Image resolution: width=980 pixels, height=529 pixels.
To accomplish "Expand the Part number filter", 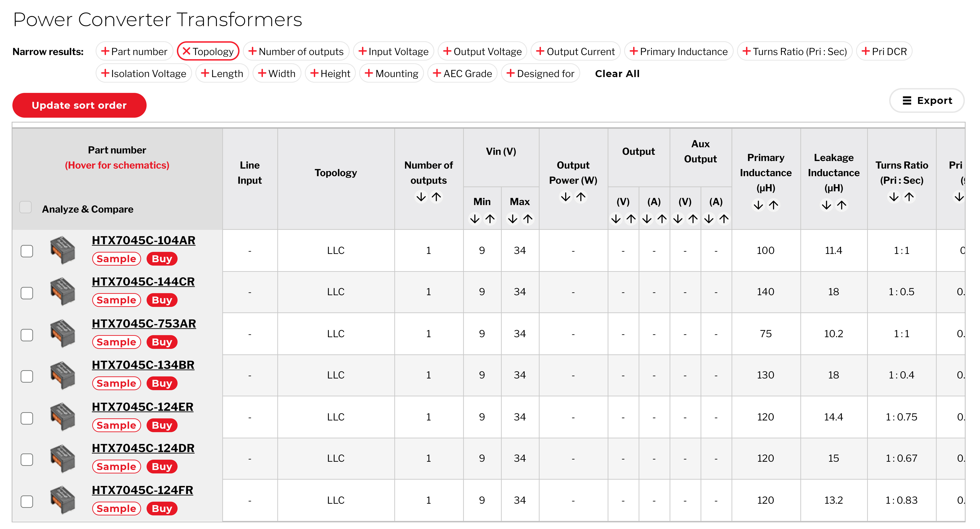I will click(134, 51).
